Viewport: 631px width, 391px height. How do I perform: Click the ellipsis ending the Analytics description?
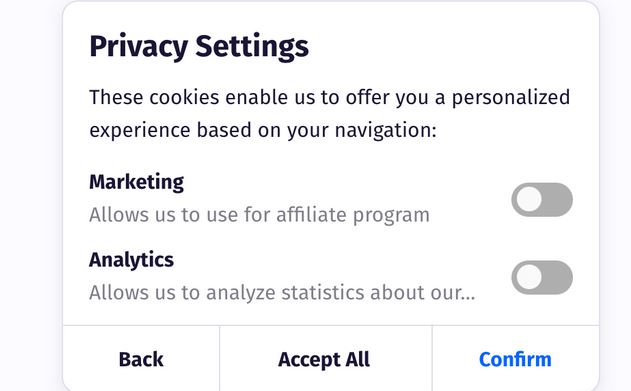[x=468, y=298]
